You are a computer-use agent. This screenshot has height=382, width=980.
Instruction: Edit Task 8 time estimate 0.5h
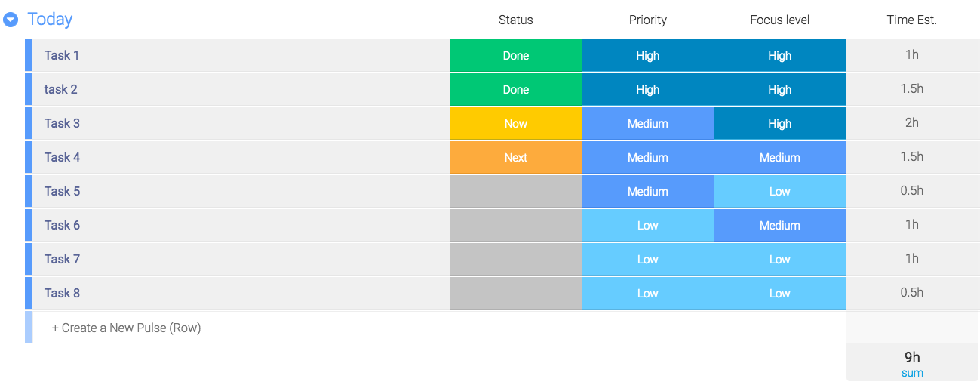(x=912, y=294)
